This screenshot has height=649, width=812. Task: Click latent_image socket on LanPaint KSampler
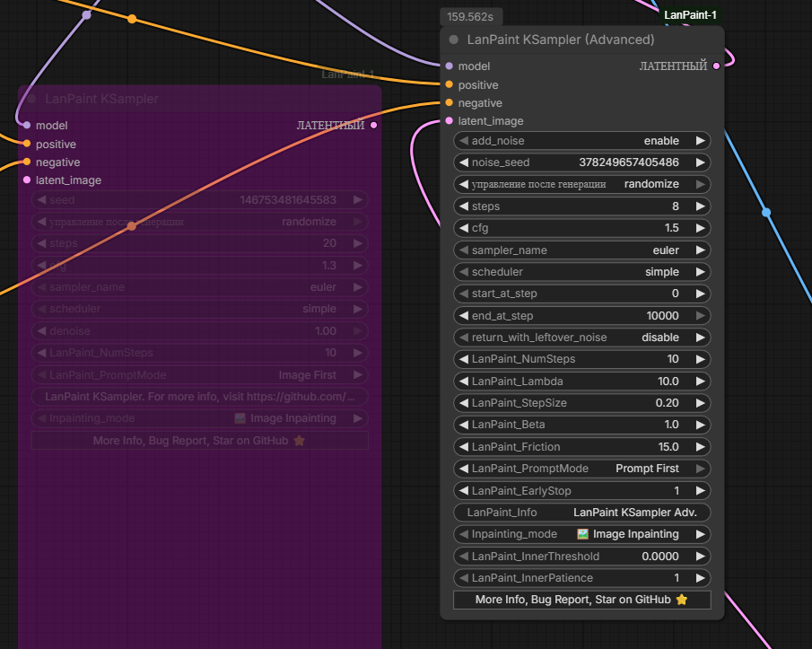click(27, 180)
